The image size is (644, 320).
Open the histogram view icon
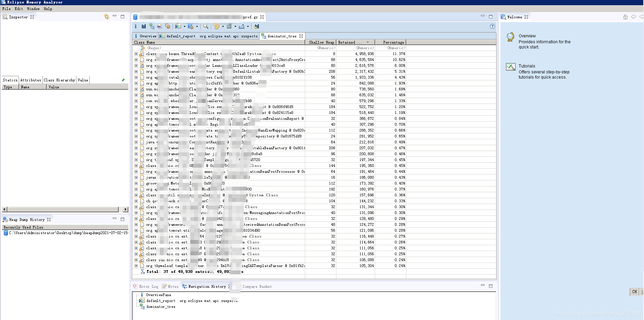click(144, 26)
